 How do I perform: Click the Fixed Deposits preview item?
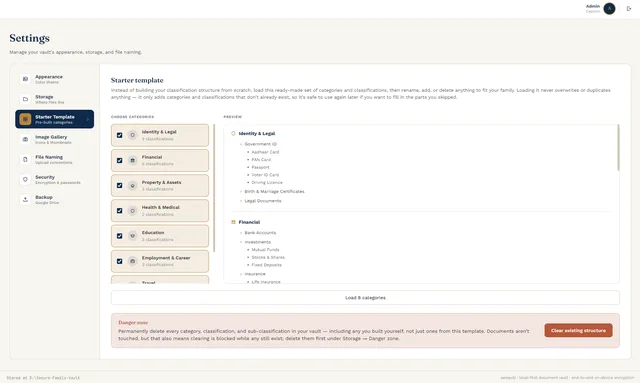[x=267, y=265]
